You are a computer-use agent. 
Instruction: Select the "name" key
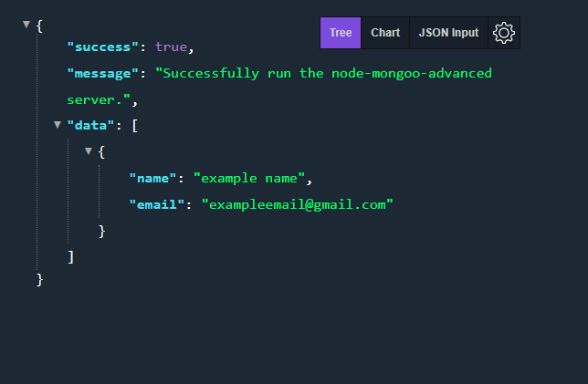152,179
